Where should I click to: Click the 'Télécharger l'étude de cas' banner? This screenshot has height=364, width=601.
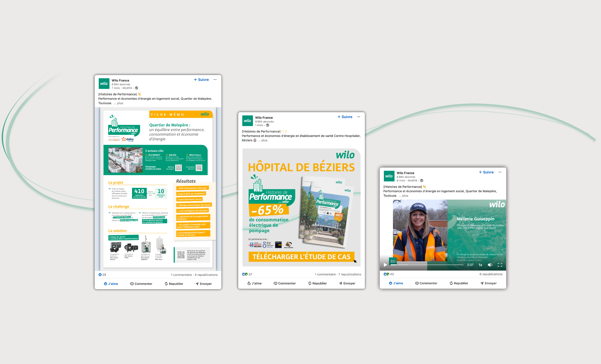pyautogui.click(x=301, y=257)
